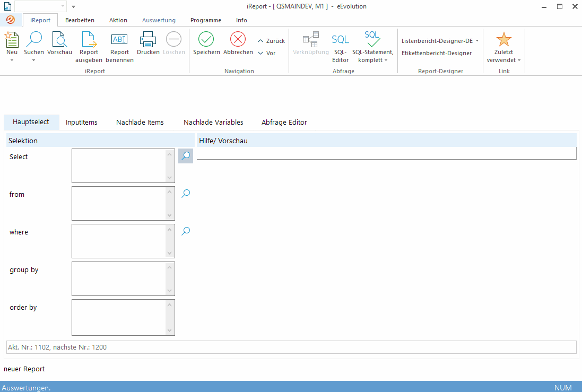
Task: Click Report benennen icon
Action: (119, 39)
